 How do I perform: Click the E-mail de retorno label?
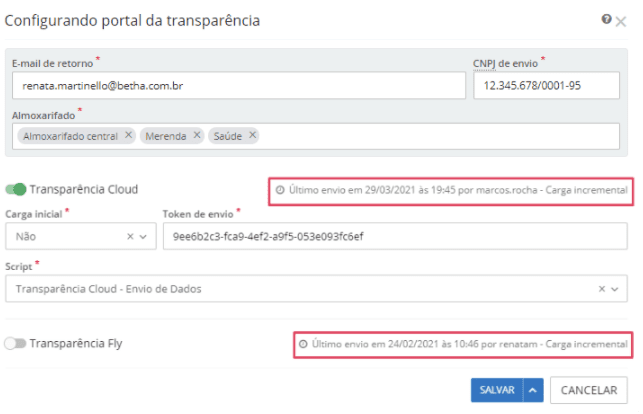coord(52,64)
